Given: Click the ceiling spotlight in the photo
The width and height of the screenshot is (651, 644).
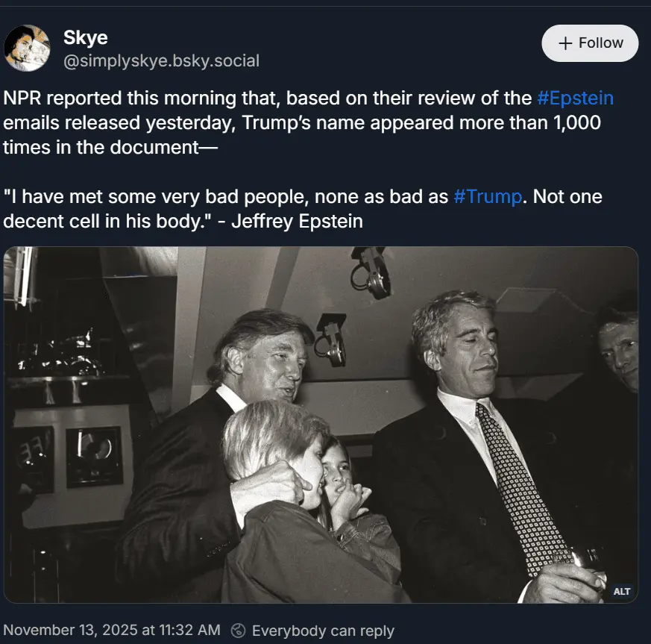Looking at the screenshot, I should tap(371, 271).
